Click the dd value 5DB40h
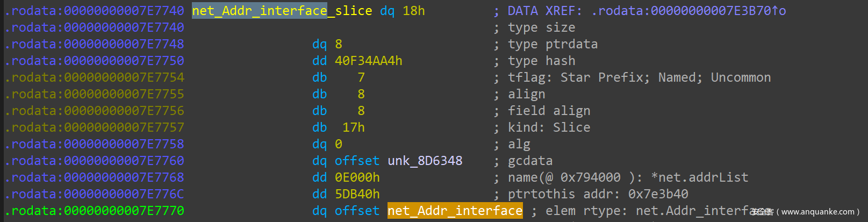The width and height of the screenshot is (868, 222). 357,194
